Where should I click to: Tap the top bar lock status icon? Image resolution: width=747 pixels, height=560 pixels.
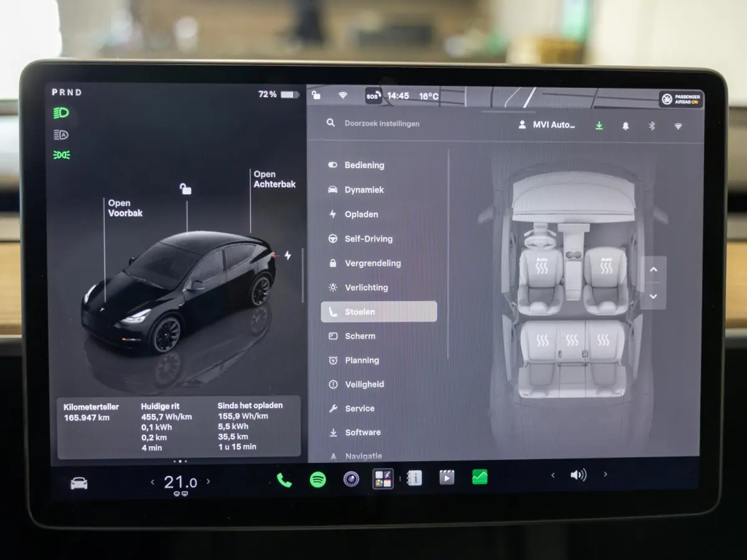coord(316,95)
